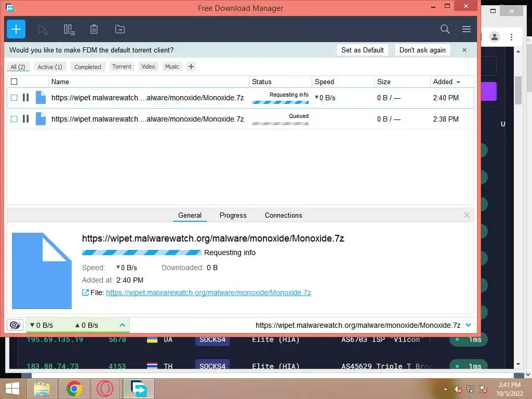This screenshot has height=399, width=532.
Task: Switch to Connections details tab
Action: click(283, 215)
